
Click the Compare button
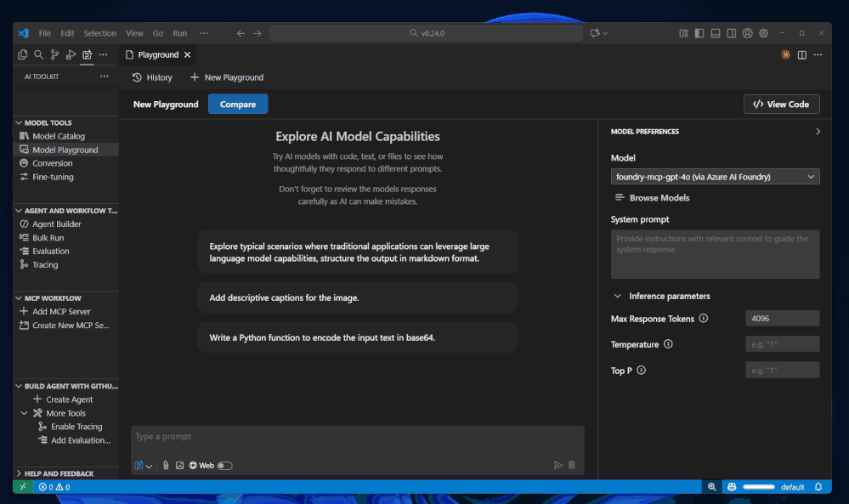[x=238, y=104]
